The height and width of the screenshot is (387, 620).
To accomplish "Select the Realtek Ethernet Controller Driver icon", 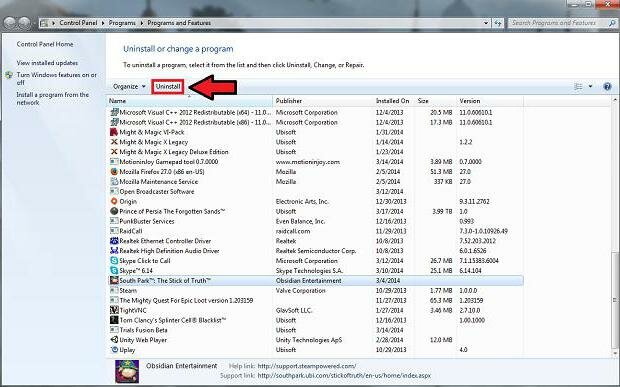I will [114, 241].
